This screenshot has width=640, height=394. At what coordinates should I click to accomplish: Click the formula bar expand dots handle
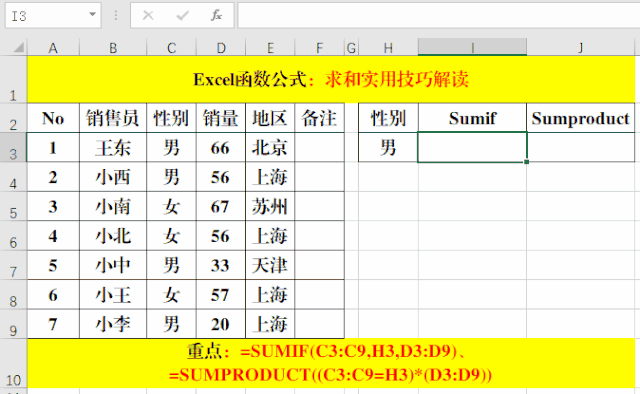116,16
